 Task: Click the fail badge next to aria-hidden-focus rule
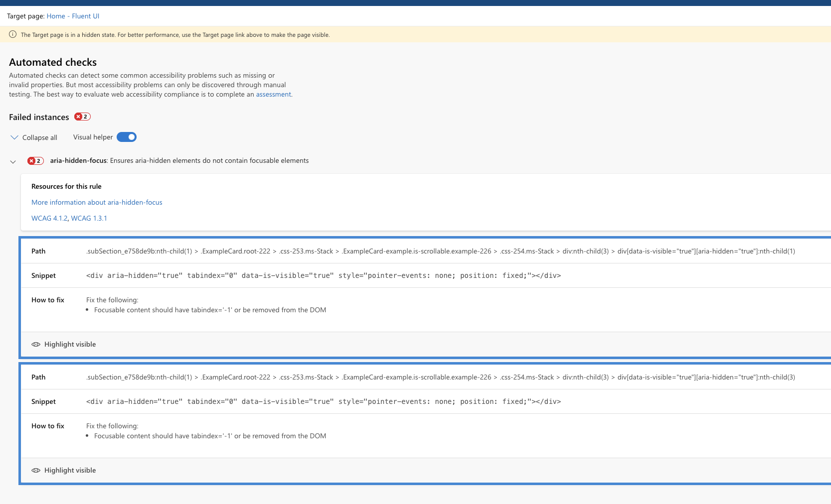point(35,160)
